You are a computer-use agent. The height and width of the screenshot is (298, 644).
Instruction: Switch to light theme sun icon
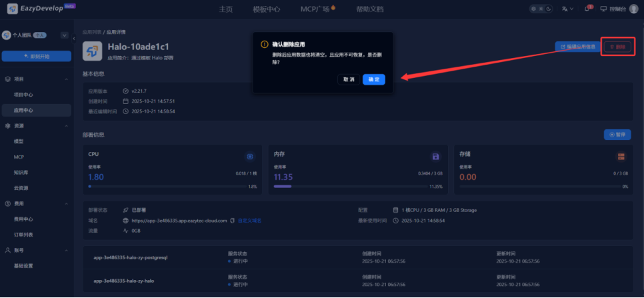coord(541,9)
